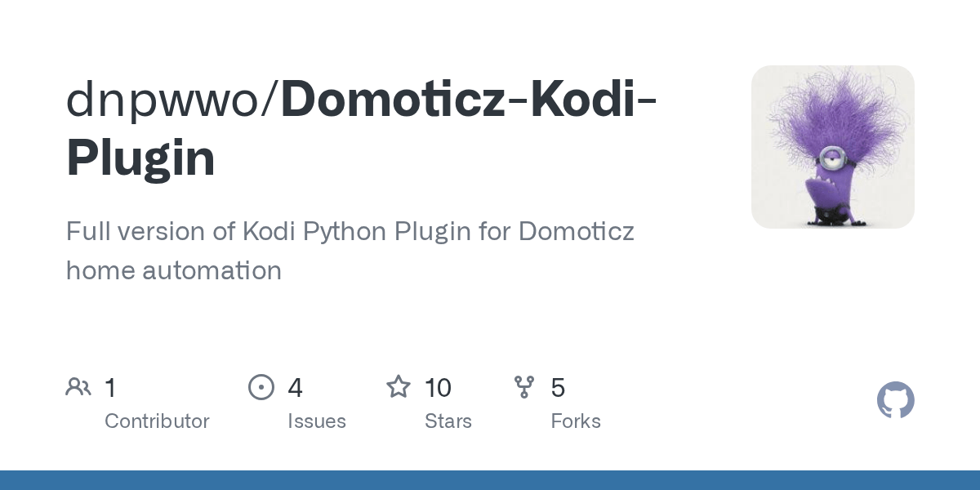Open the Forks label
The height and width of the screenshot is (490, 980).
coord(576,421)
